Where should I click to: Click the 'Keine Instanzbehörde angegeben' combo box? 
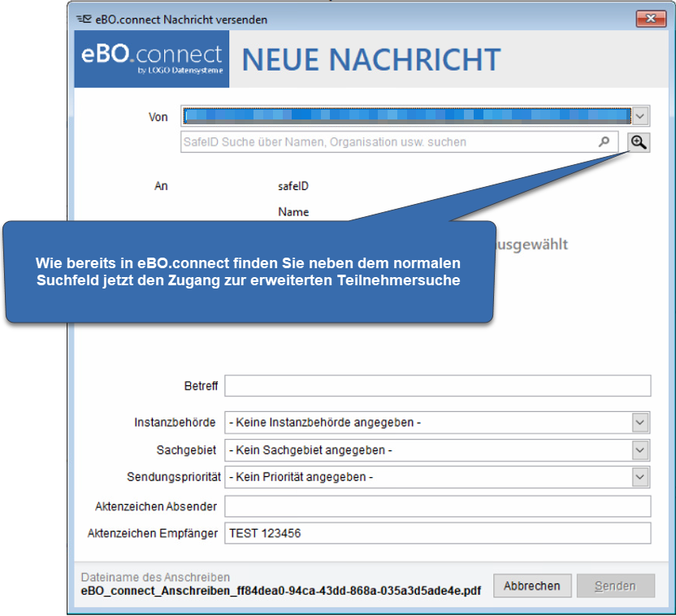click(437, 423)
